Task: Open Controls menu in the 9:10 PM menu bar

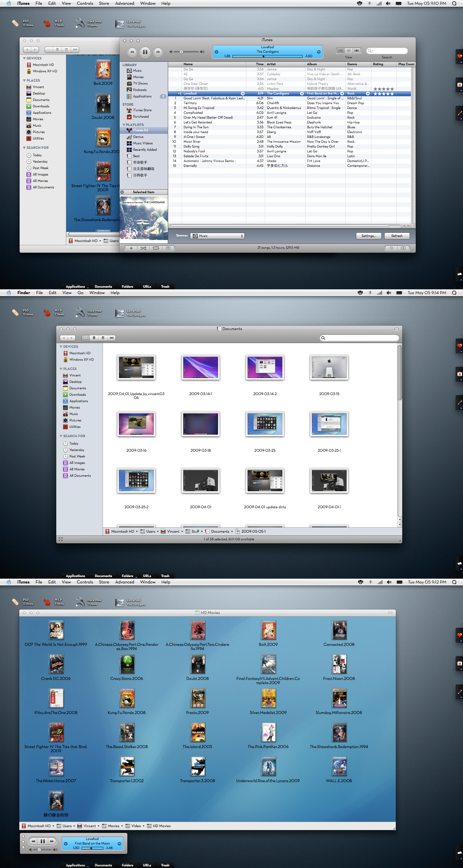Action: click(85, 3)
